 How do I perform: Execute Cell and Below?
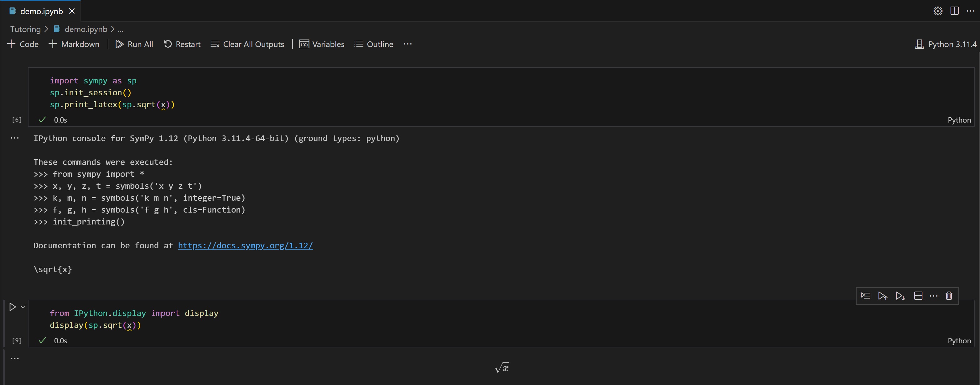pos(900,296)
